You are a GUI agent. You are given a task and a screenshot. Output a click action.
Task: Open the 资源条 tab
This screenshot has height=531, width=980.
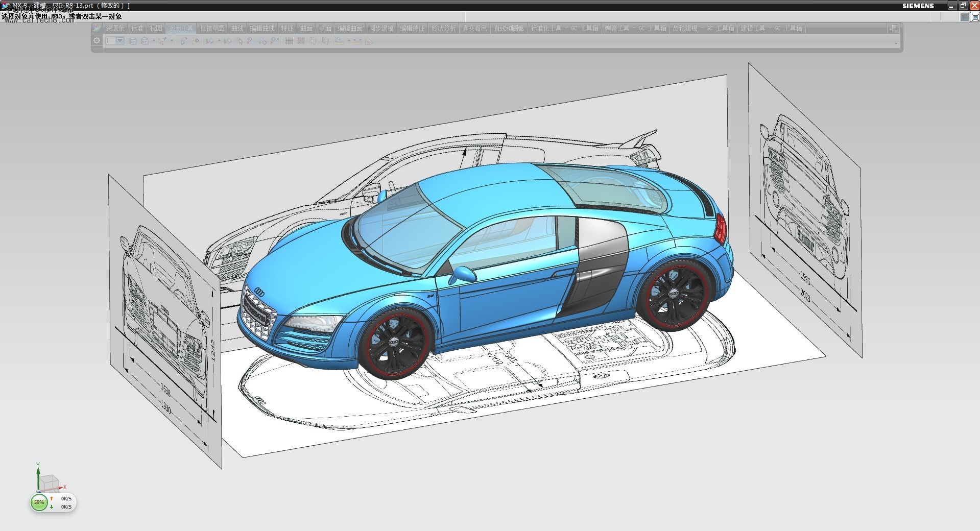coord(115,29)
